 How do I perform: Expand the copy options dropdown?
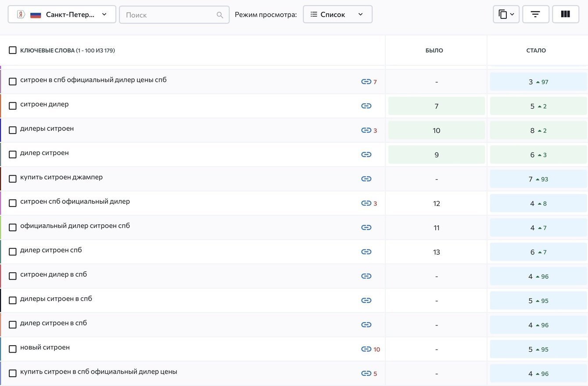(x=506, y=14)
